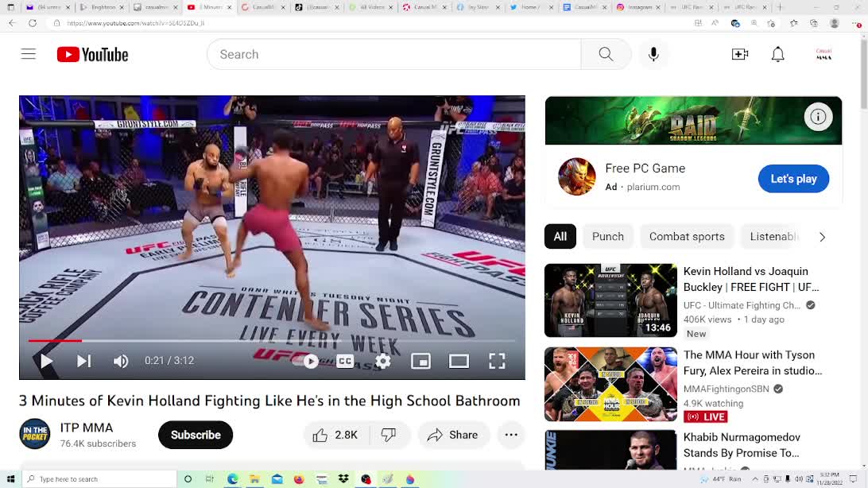Click the Let's play ad button

coord(793,179)
